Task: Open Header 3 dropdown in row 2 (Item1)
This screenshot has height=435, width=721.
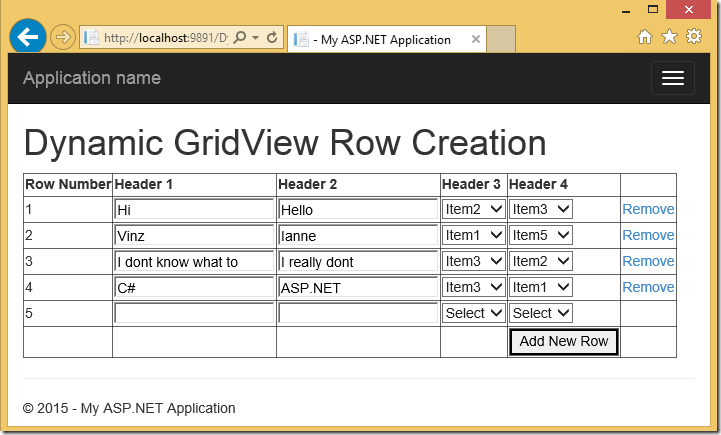Action: point(473,235)
